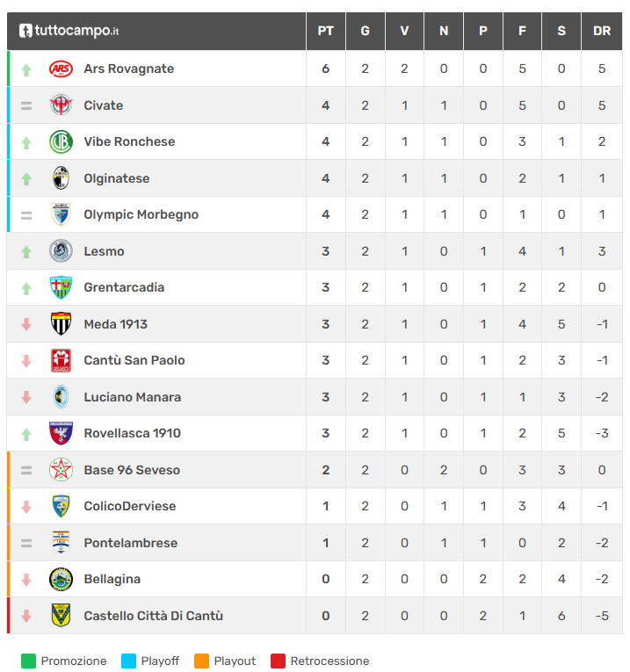Select the Grentarcadia team name
The width and height of the screenshot is (630, 672).
coord(124,287)
